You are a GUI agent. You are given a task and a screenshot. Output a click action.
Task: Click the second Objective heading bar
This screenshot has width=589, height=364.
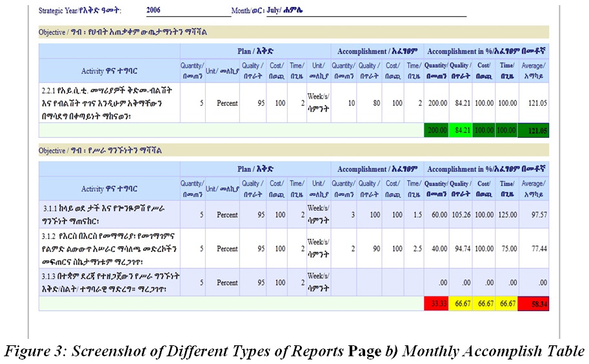pos(294,150)
